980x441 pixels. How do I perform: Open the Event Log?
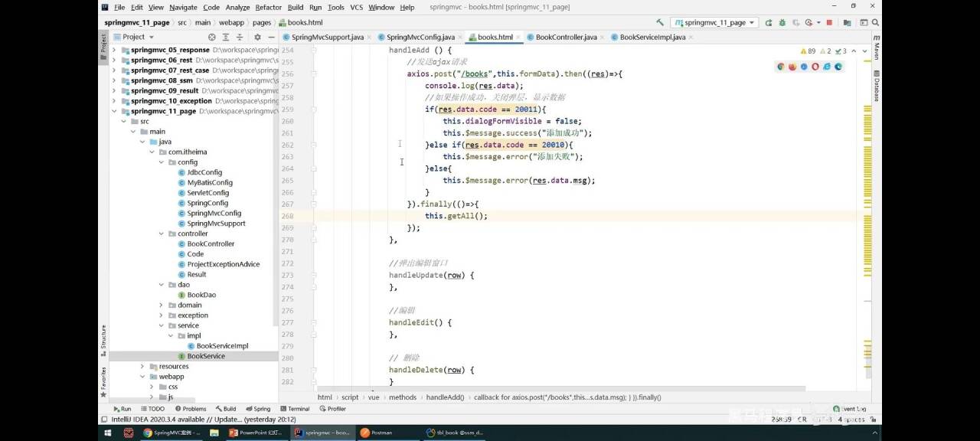(x=850, y=409)
